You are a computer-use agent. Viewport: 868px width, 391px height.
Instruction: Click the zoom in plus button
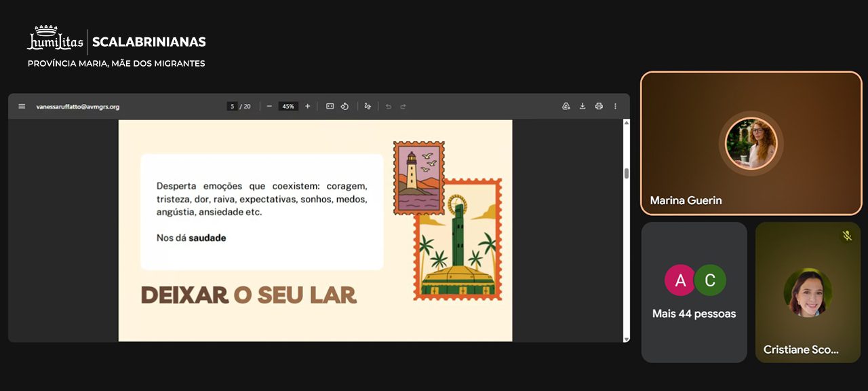tap(307, 107)
